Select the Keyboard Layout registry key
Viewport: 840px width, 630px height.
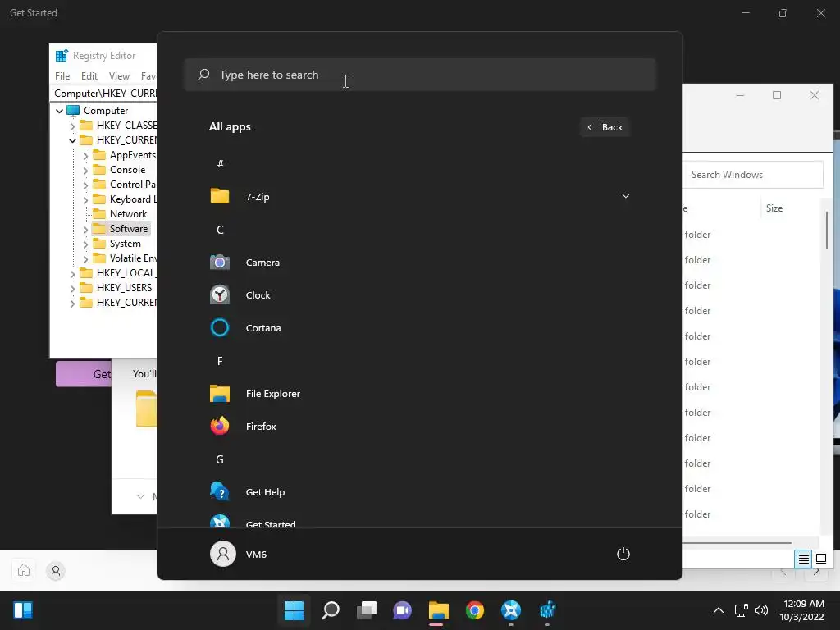pos(133,199)
